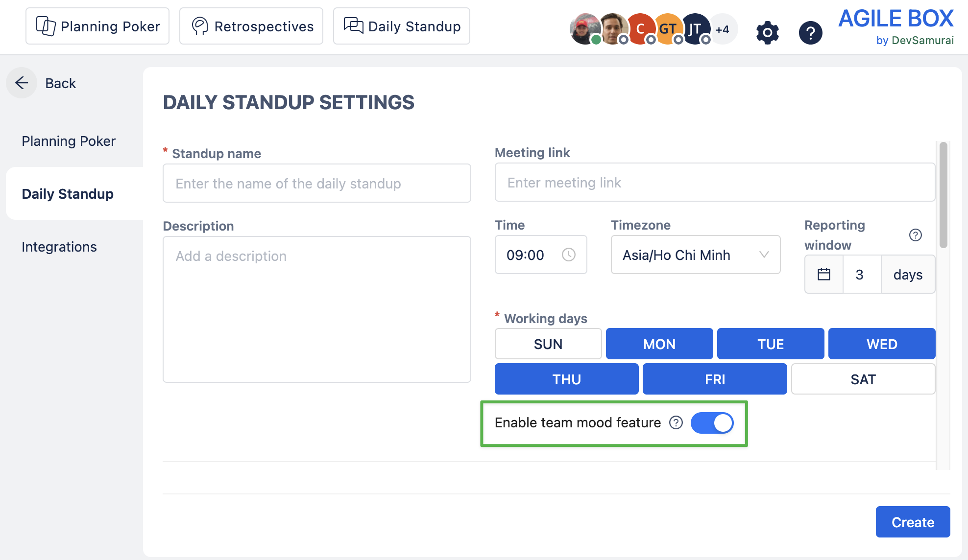Open the Retrospectives top tab
This screenshot has width=968, height=560.
point(251,26)
